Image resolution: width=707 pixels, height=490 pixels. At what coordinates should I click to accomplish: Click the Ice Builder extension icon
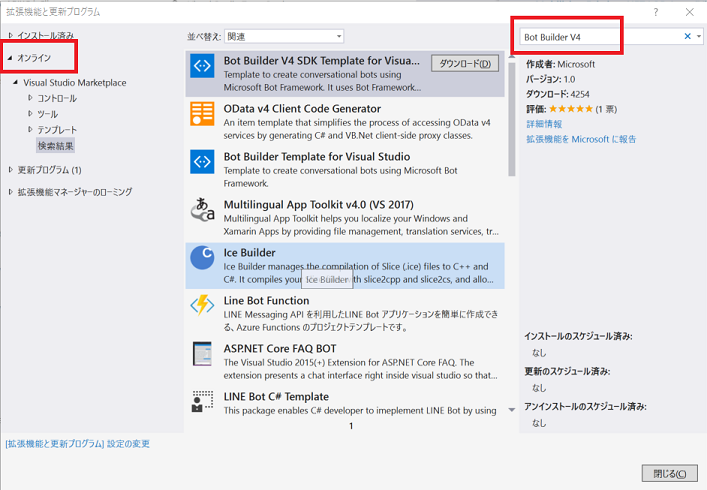[202, 257]
